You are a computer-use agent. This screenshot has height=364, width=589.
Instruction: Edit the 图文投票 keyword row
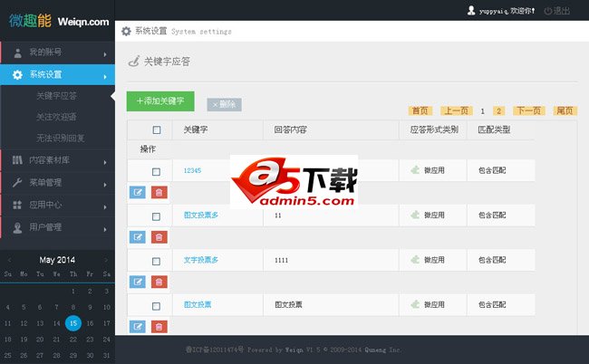point(138,327)
